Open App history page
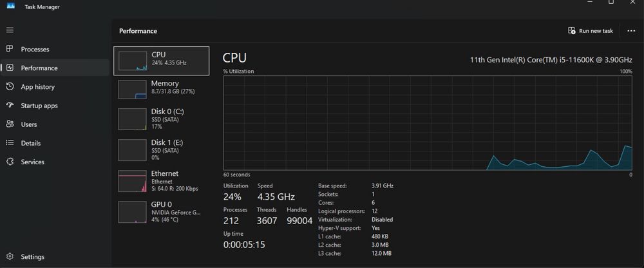Screen dimensions: 644x268 click(38, 87)
